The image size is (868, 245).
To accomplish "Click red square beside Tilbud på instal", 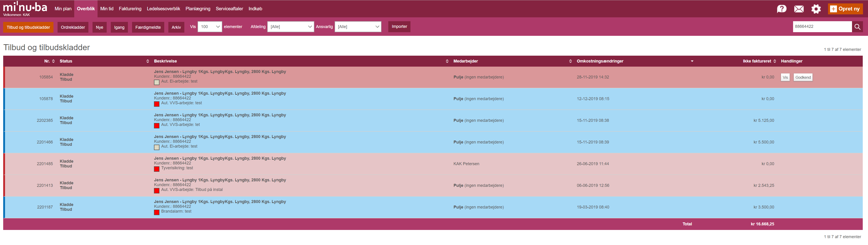I will [x=157, y=190].
